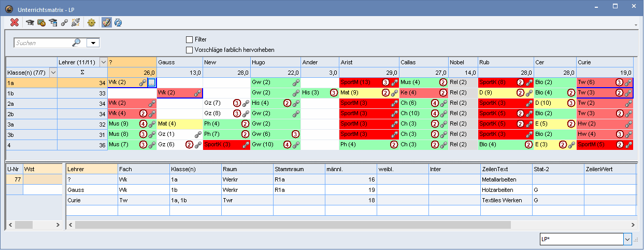This screenshot has height=250, width=644.
Task: Click circled 4 in row 4 Gw (10) cell
Action: tap(287, 145)
